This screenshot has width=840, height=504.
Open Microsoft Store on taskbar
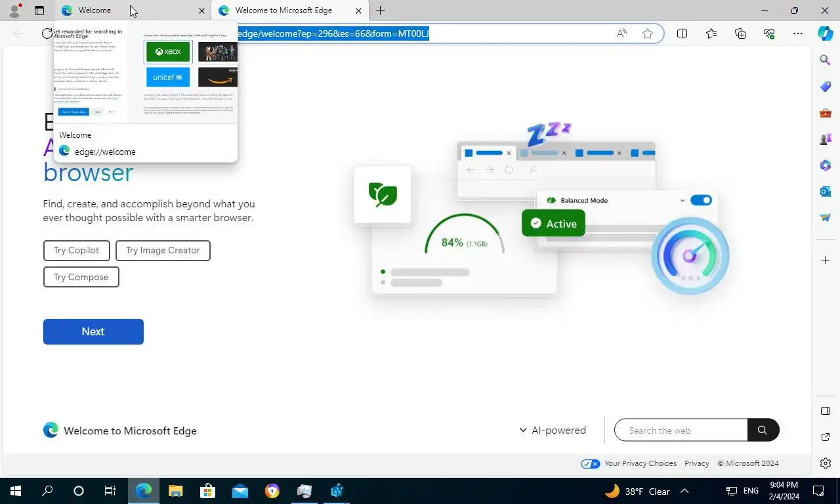tap(207, 491)
